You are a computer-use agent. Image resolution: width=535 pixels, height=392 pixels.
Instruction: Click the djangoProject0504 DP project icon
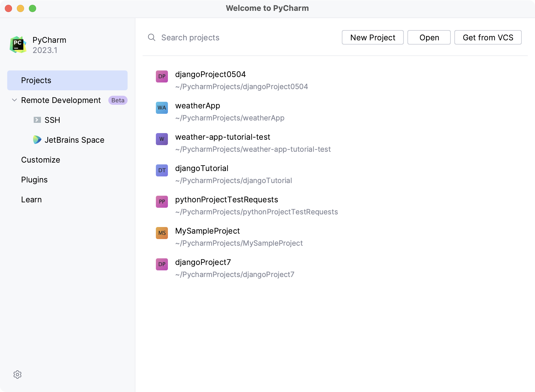click(x=162, y=76)
